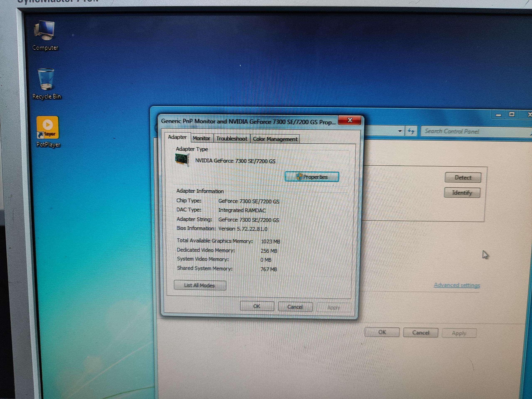Click the adapter Properties button

(312, 177)
